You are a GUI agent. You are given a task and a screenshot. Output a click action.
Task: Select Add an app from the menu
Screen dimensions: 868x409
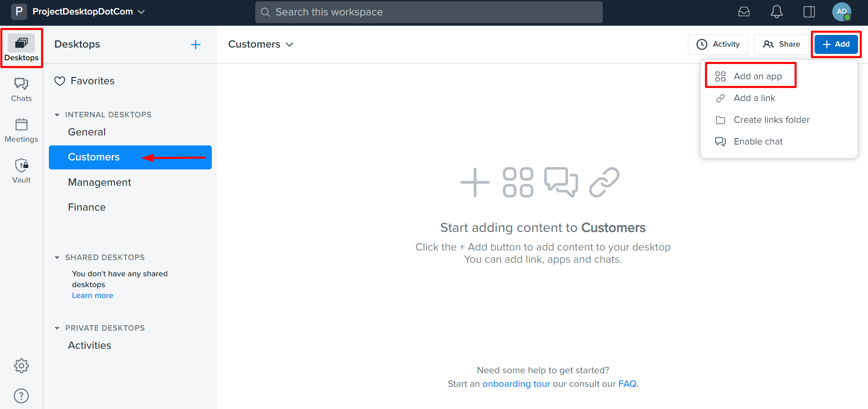pyautogui.click(x=758, y=76)
